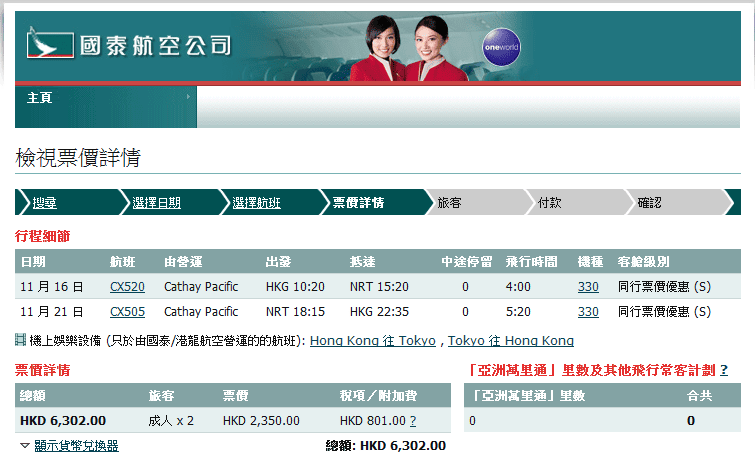Open the Asia Miles help question mark
The height and width of the screenshot is (460, 755).
(723, 370)
